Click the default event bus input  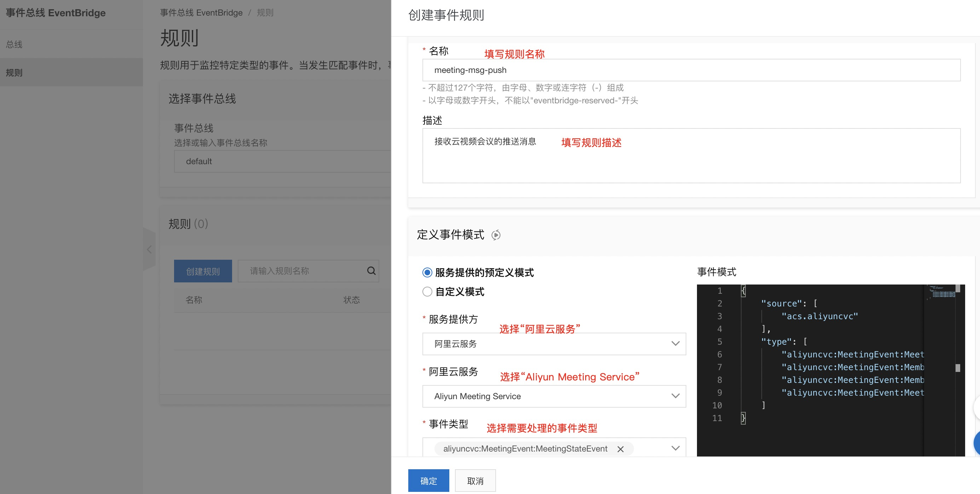point(282,161)
